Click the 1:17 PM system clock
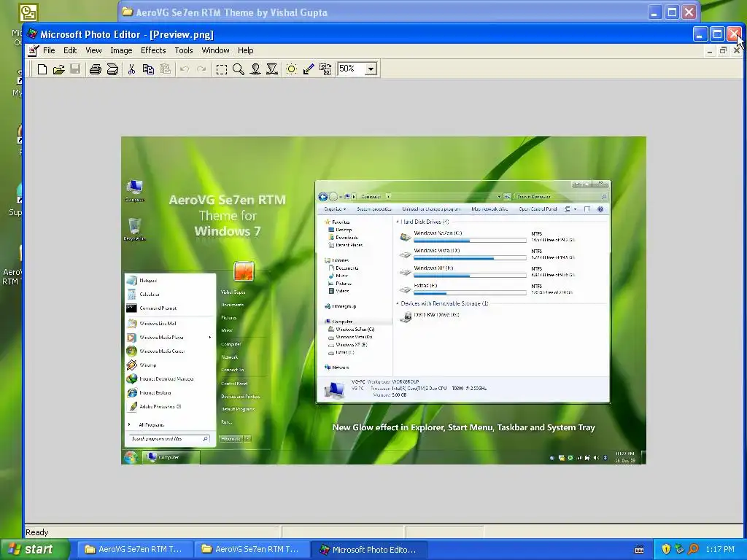 click(720, 549)
